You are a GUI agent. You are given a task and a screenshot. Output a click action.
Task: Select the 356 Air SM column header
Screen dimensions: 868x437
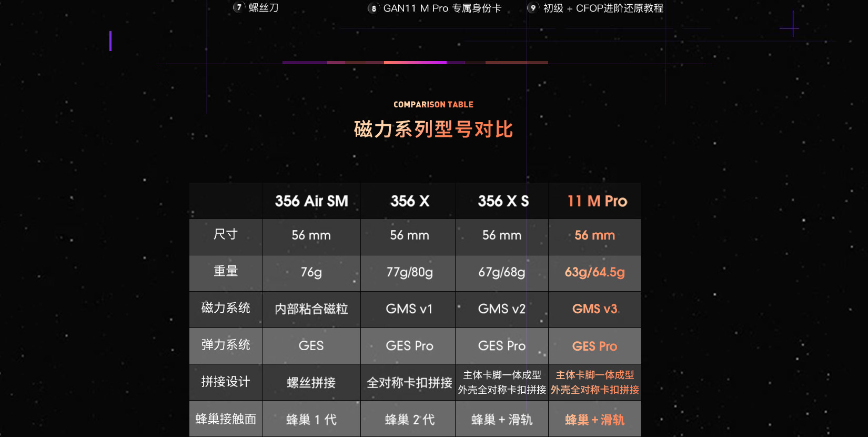(x=311, y=201)
